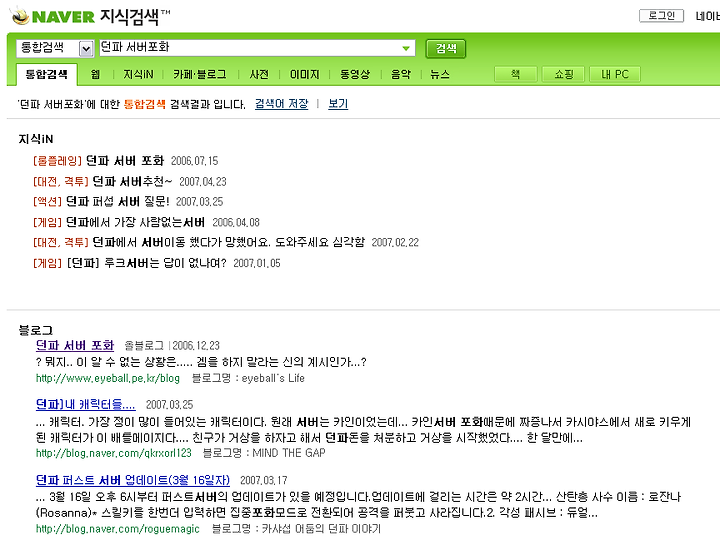Open the 뉴스 tab
This screenshot has width=720, height=540.
tap(439, 74)
